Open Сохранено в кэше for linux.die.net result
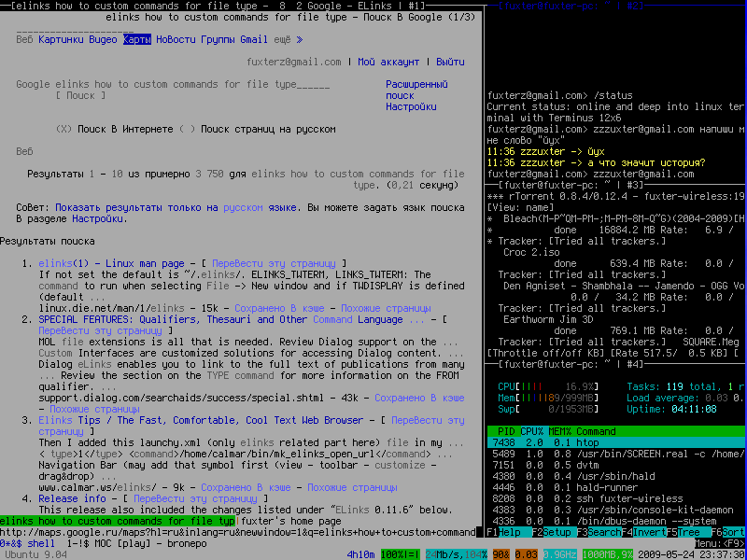Screen dimensions: 747x560 click(x=279, y=309)
